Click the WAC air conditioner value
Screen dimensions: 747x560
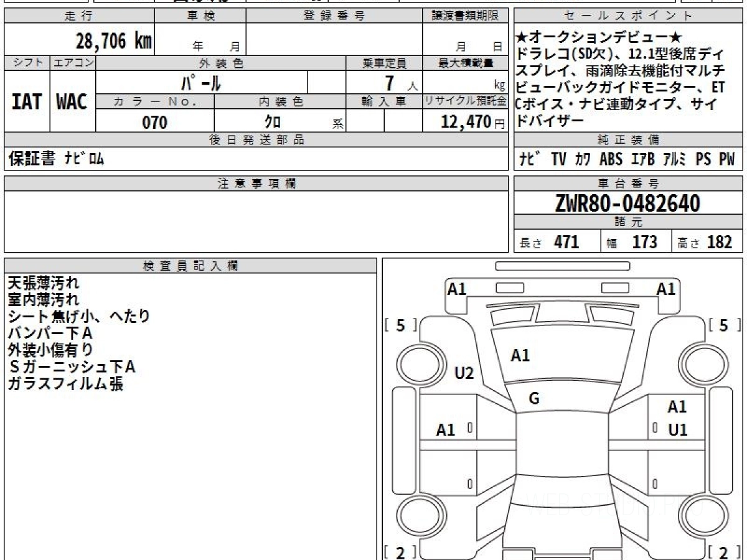72,102
